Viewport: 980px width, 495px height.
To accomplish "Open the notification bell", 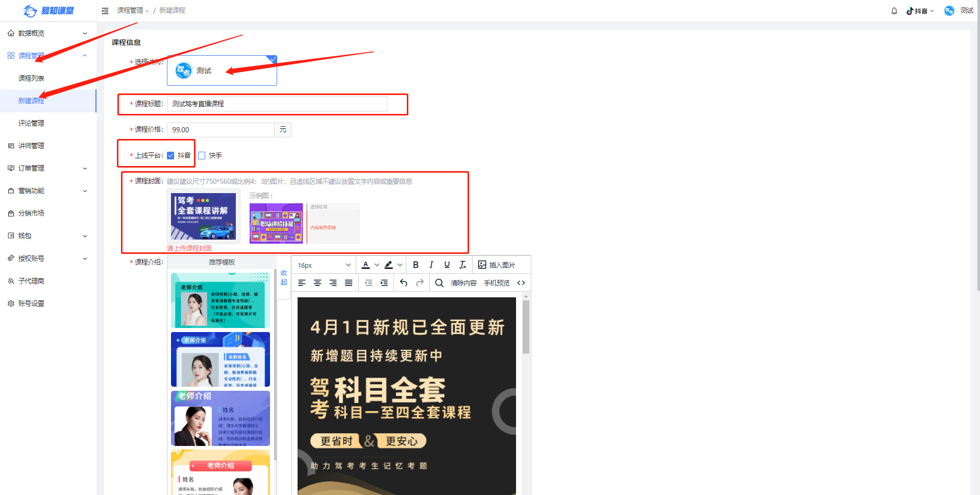I will pos(894,11).
